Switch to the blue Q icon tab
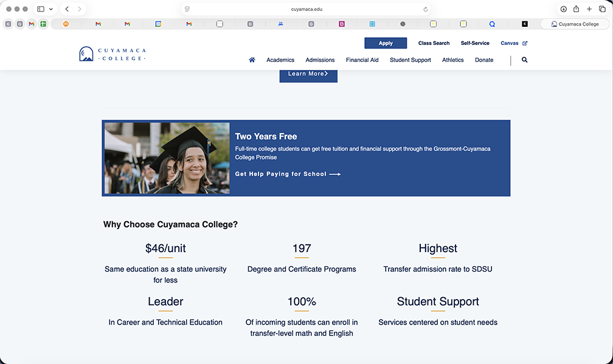Image resolution: width=613 pixels, height=364 pixels. coord(492,24)
